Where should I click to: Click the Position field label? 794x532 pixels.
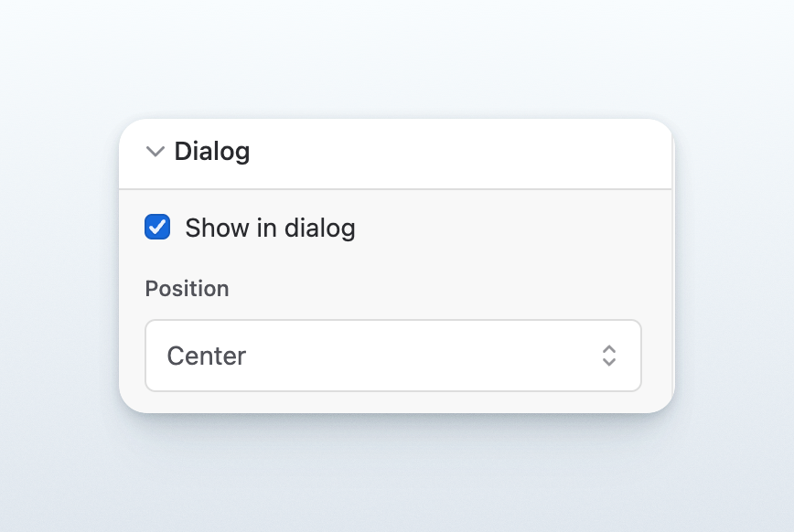187,289
